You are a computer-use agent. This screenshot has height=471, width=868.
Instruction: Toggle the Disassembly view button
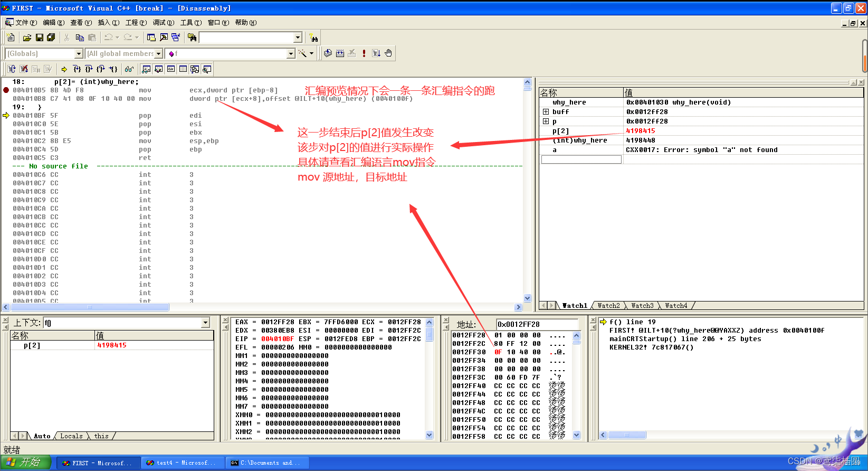207,69
